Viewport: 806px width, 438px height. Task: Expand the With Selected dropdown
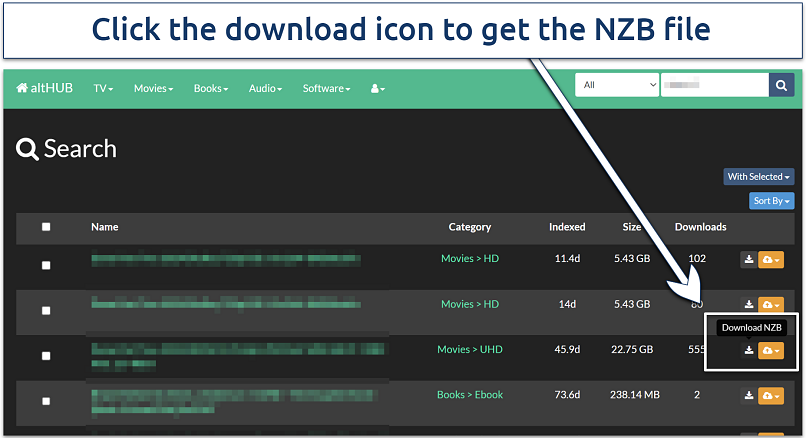click(758, 177)
